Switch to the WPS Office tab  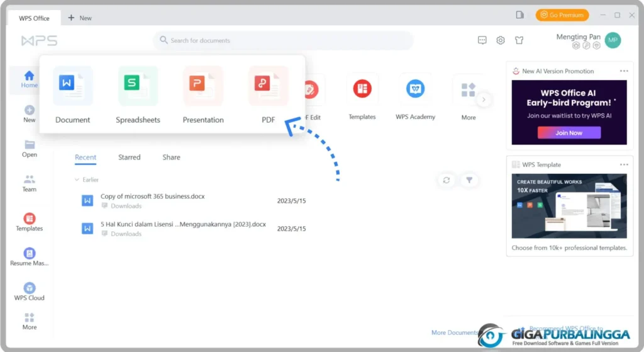tap(34, 18)
